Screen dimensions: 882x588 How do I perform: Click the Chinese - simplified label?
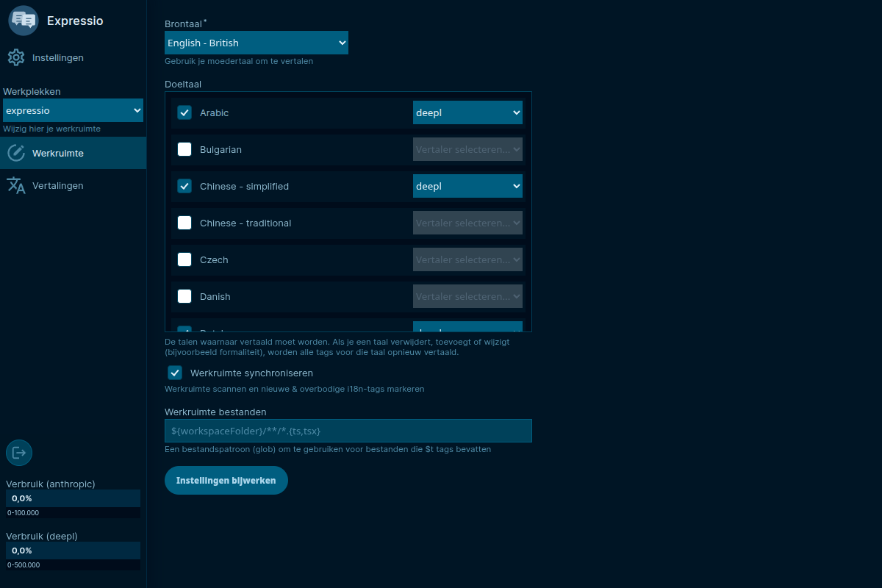pyautogui.click(x=244, y=186)
